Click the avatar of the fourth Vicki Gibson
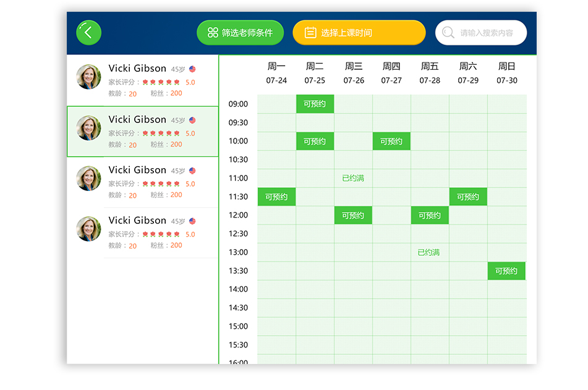The width and height of the screenshot is (588, 390). click(88, 229)
